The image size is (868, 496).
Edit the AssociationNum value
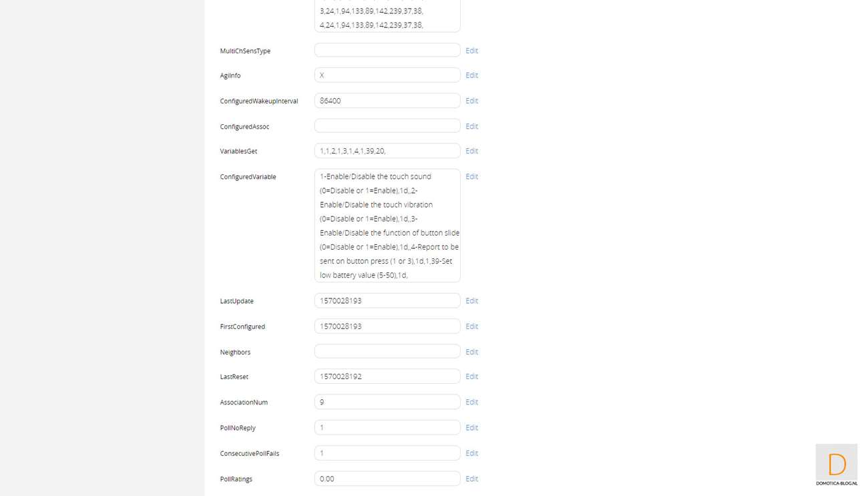click(x=471, y=402)
